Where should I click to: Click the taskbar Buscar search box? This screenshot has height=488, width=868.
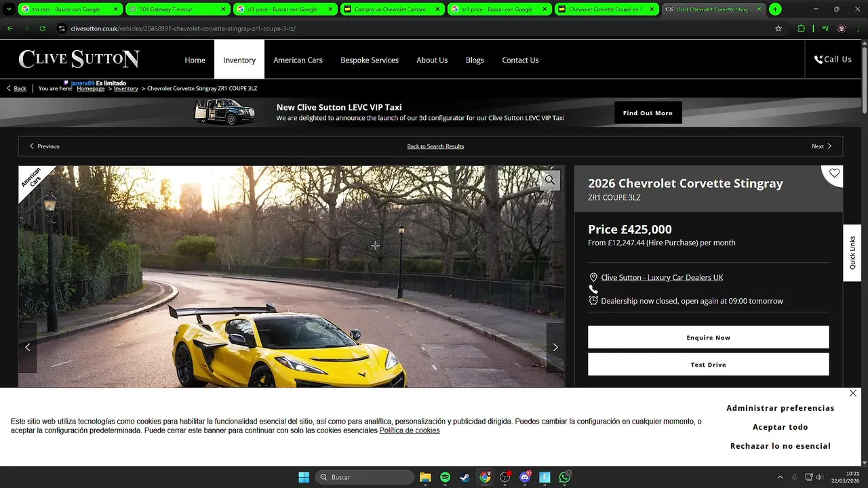coord(365,477)
